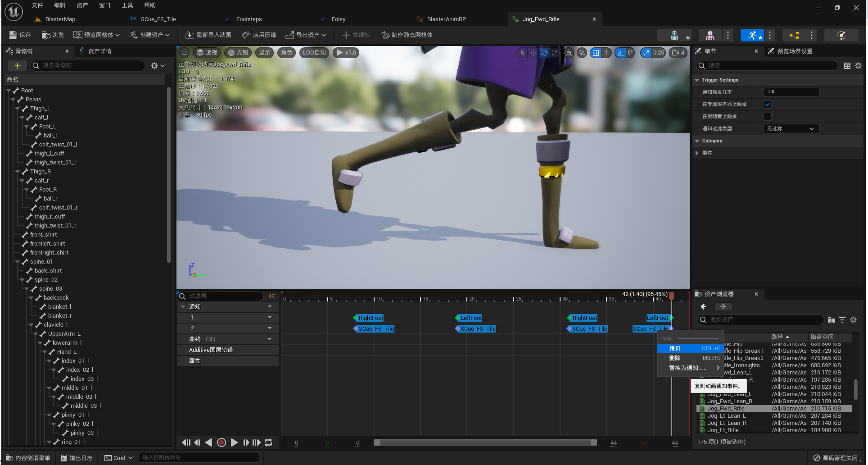This screenshot has height=465, width=868.
Task: Open camera speed setting showing 4
Action: 678,53
